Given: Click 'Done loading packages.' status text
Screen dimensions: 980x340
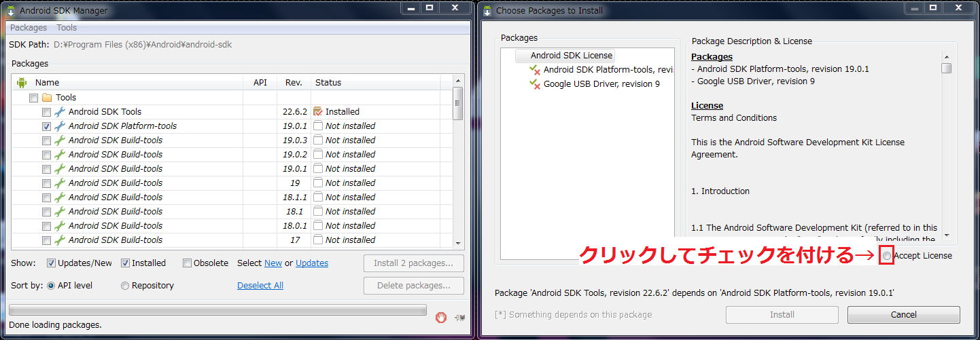Looking at the screenshot, I should [x=55, y=325].
